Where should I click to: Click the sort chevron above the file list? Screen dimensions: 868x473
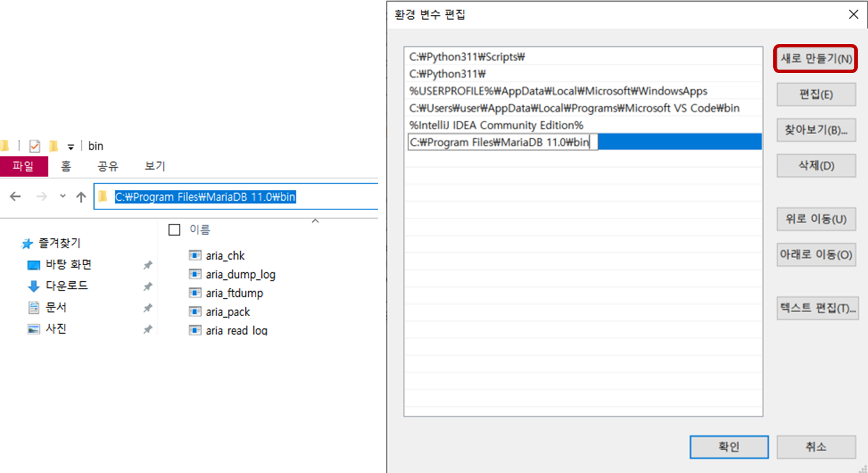[315, 221]
